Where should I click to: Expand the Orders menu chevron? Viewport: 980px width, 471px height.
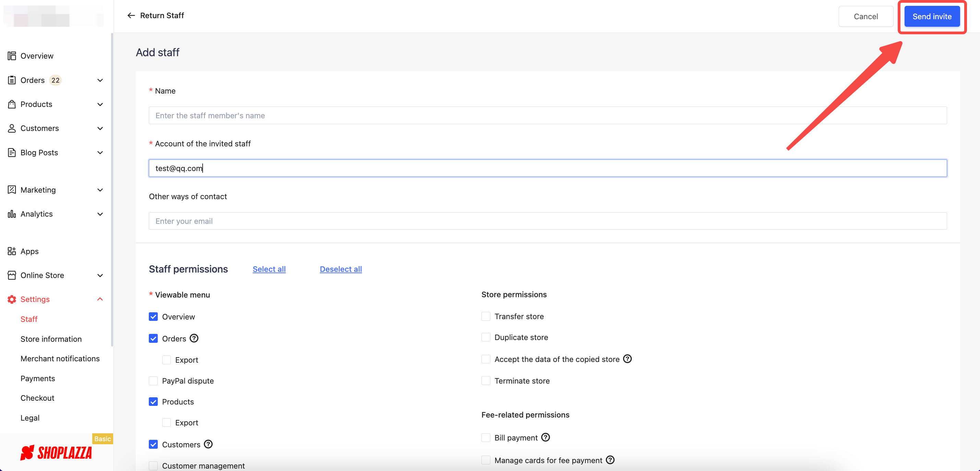[100, 80]
